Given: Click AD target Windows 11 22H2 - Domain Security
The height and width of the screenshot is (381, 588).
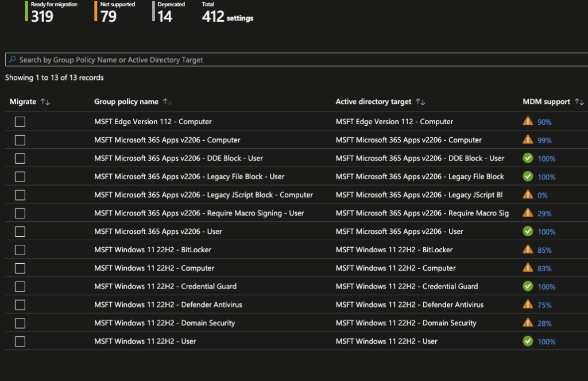Looking at the screenshot, I should coord(406,323).
